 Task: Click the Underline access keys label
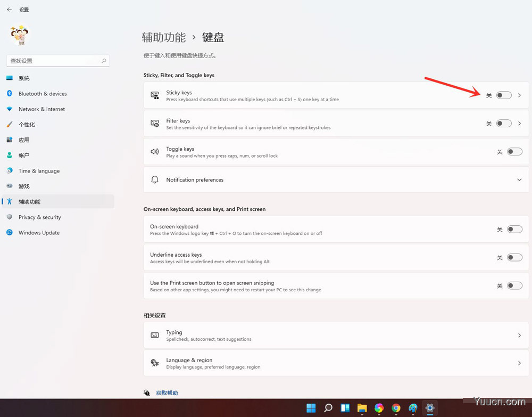pos(176,255)
